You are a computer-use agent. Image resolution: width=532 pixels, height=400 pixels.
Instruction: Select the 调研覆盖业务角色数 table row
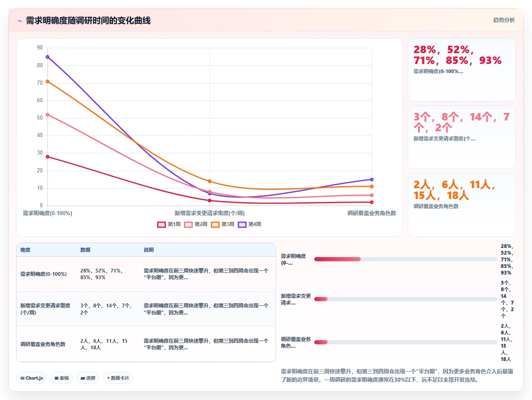coord(146,344)
